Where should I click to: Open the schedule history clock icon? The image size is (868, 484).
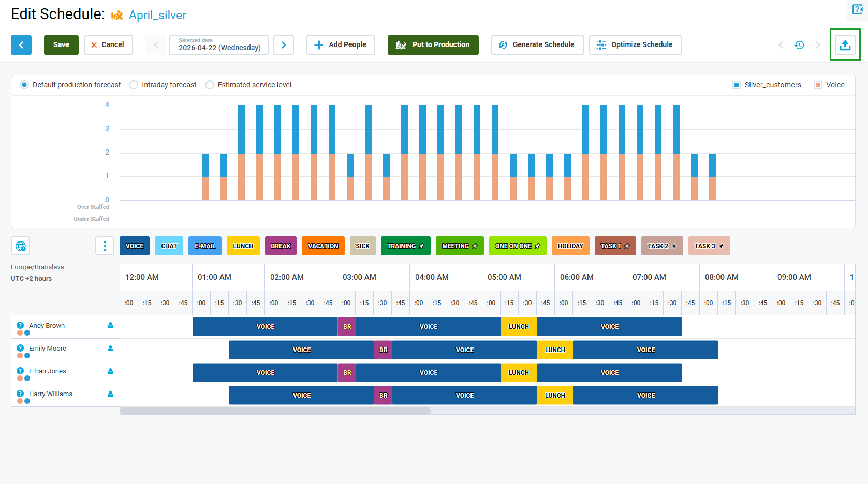[799, 45]
